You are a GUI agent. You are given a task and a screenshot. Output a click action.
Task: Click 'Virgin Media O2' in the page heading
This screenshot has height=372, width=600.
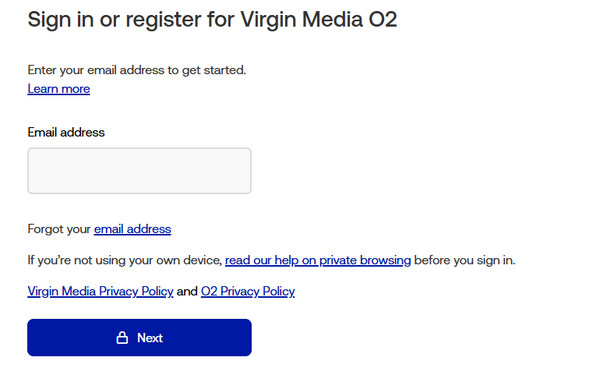[x=319, y=19]
